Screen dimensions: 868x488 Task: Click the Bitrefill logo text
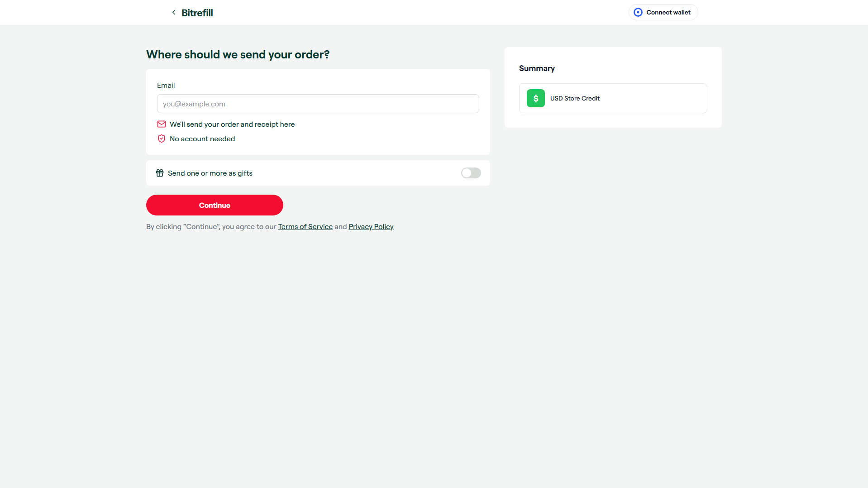[x=197, y=13]
